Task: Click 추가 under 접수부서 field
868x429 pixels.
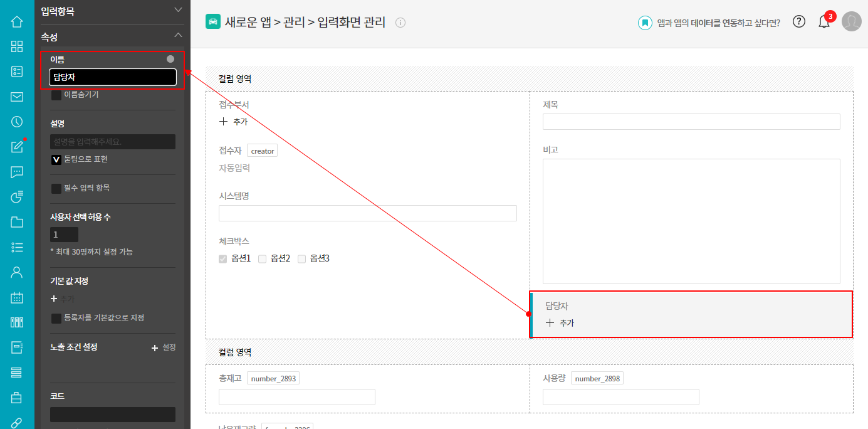Action: pos(234,122)
